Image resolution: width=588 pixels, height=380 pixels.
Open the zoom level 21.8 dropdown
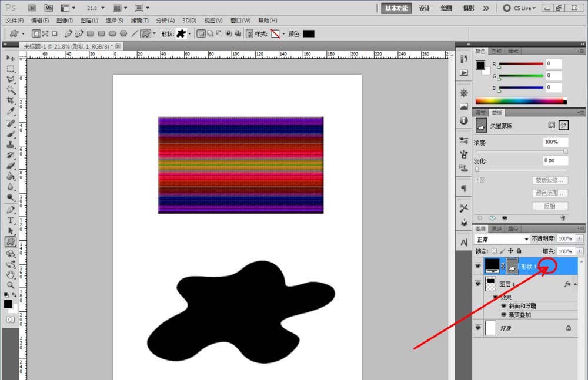pyautogui.click(x=103, y=8)
